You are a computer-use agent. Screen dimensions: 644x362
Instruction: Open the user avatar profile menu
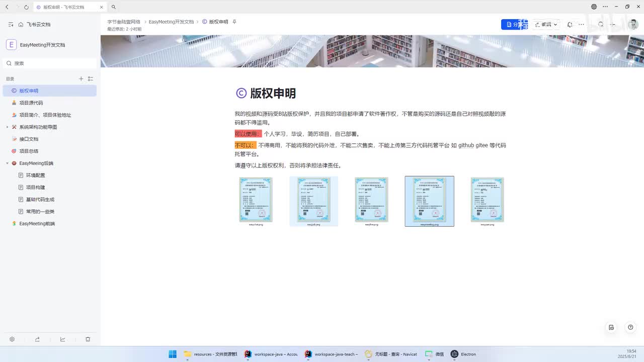[634, 24]
